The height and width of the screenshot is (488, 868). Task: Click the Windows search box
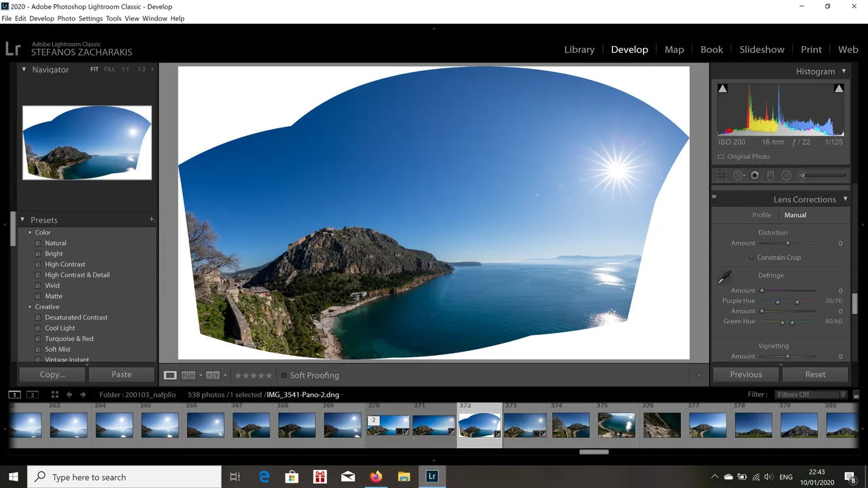[x=125, y=476]
